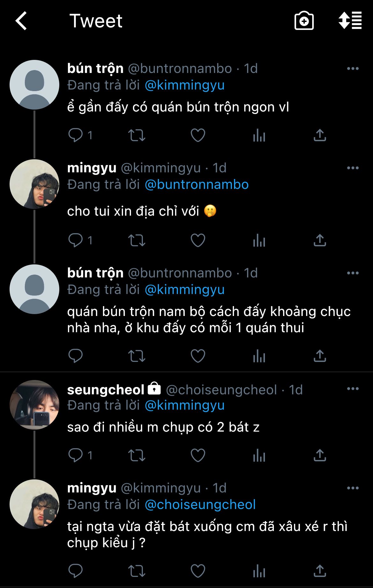373x588 pixels.
Task: Open the @buntronnambo mention link
Action: 196,185
